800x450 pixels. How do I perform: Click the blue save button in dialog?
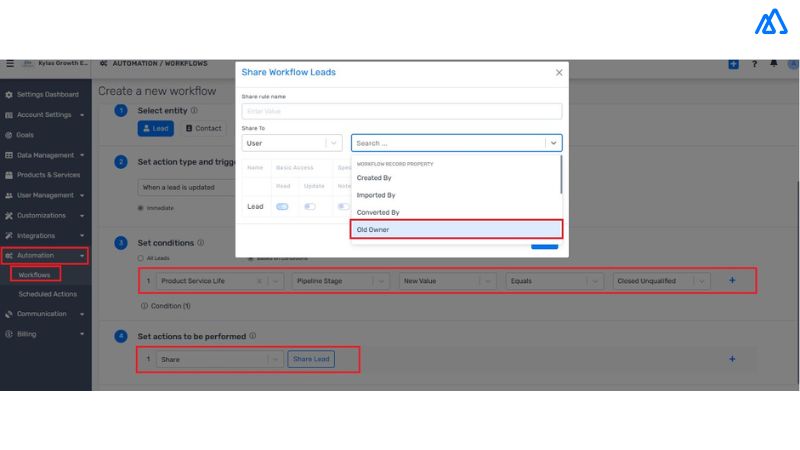point(544,247)
